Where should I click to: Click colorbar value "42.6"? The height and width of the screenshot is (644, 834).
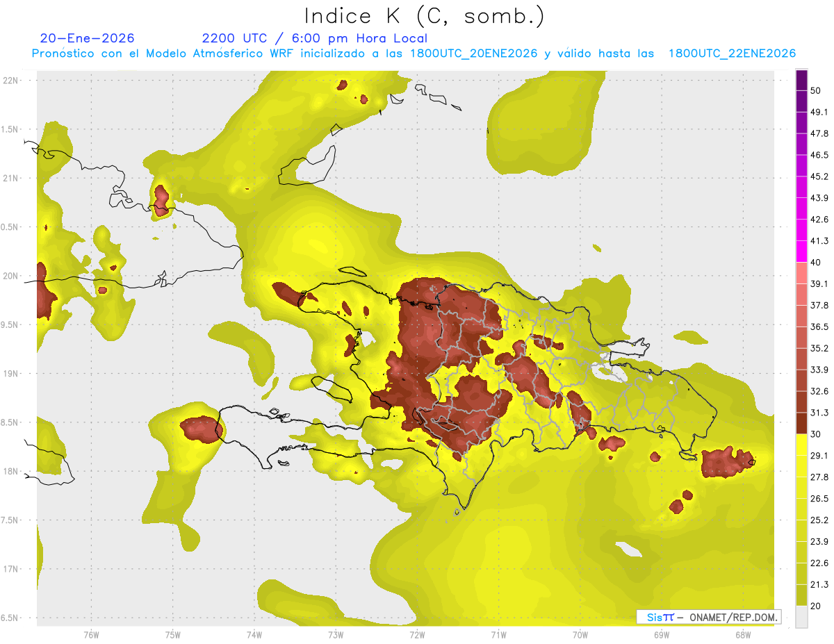coord(819,220)
